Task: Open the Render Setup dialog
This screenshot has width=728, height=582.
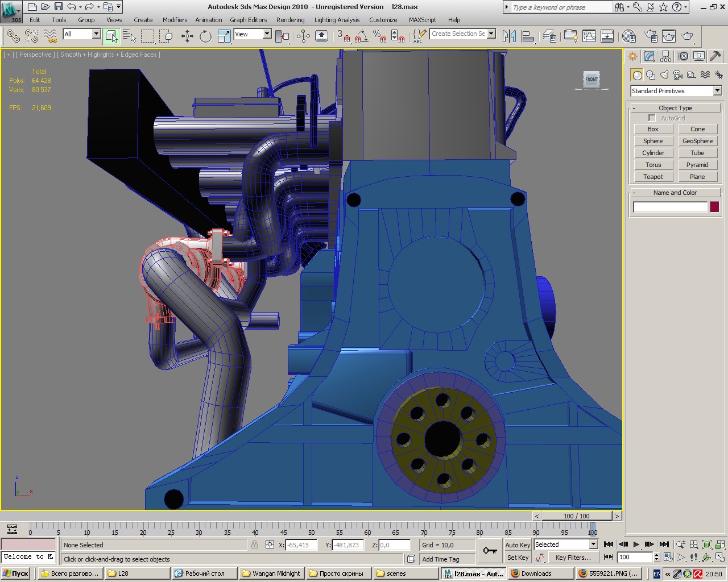Action: [x=651, y=36]
